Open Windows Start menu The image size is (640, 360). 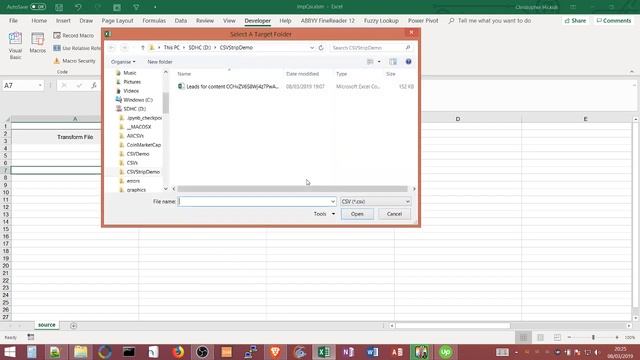click(9, 352)
